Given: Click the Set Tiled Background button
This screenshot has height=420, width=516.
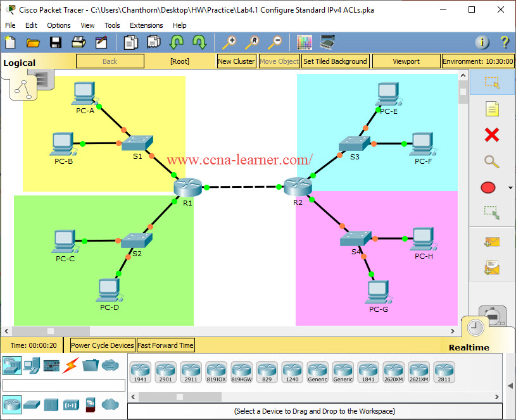Looking at the screenshot, I should 334,61.
